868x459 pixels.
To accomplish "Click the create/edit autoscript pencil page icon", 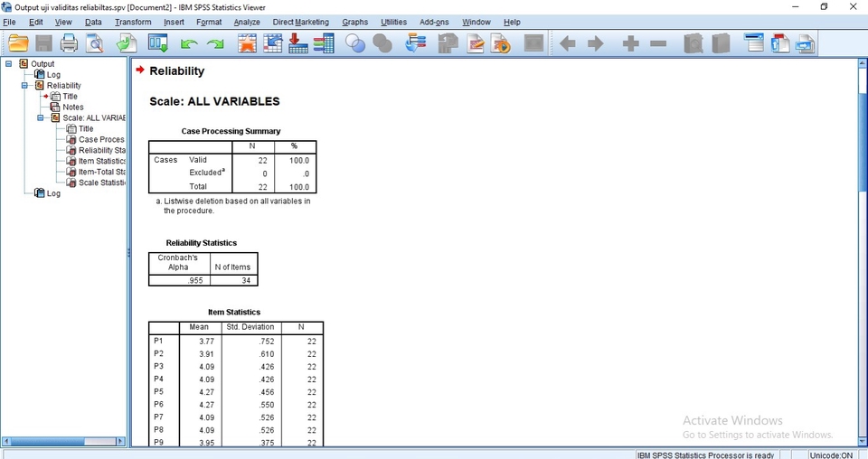I will point(476,43).
